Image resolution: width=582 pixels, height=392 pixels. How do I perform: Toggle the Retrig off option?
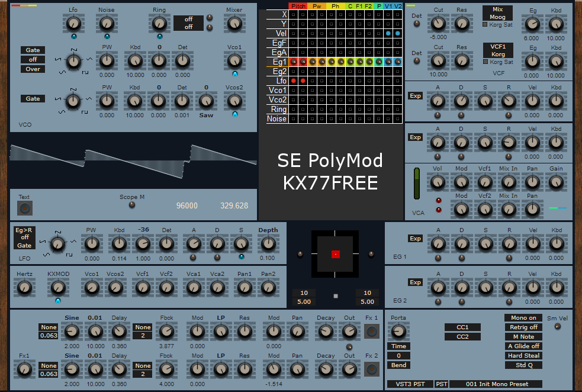523,327
